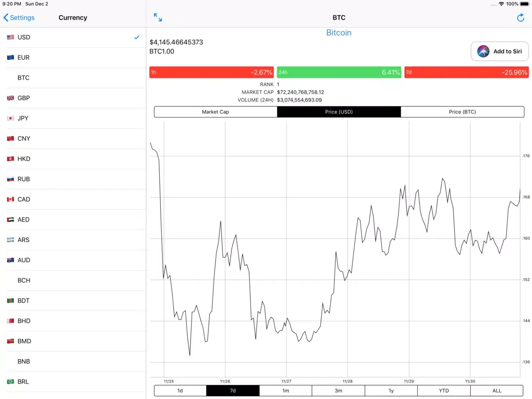This screenshot has width=532, height=399.
Task: Click the BTC1.00 value
Action: (x=162, y=51)
